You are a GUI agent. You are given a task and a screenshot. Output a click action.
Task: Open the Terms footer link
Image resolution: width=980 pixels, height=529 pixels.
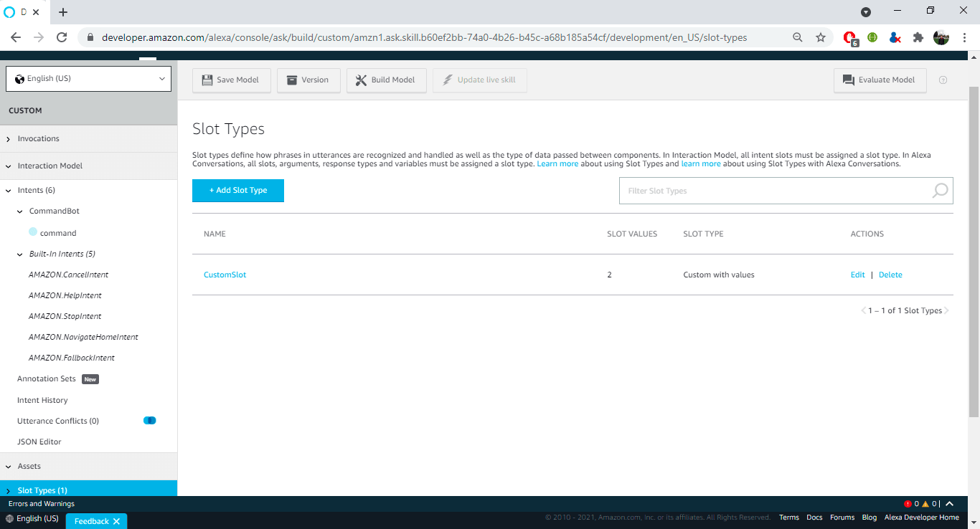pos(789,518)
